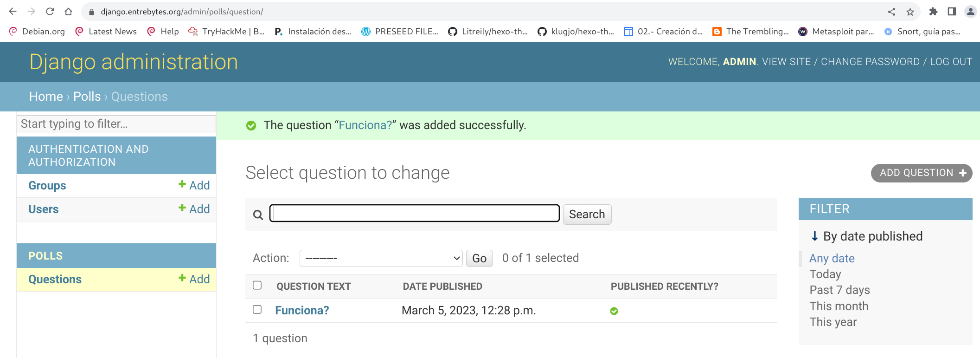
Task: Tick the select-all checkbox in table header
Action: pyautogui.click(x=257, y=286)
